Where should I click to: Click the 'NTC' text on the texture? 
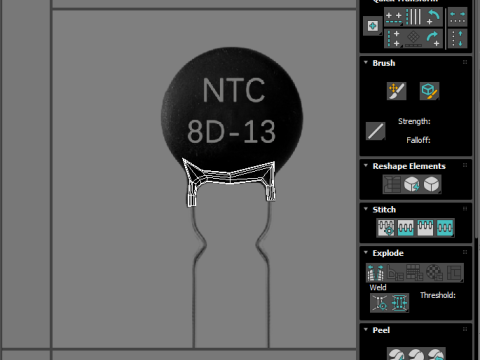point(234,90)
